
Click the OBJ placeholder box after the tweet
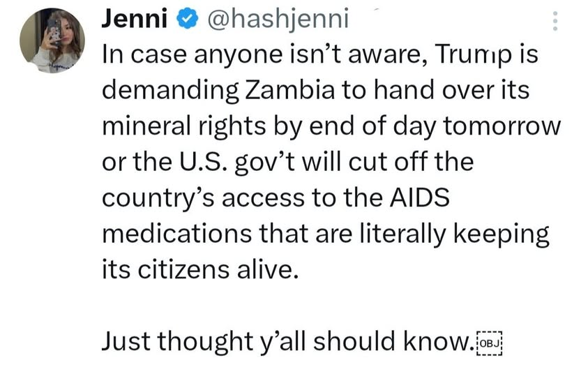488,342
